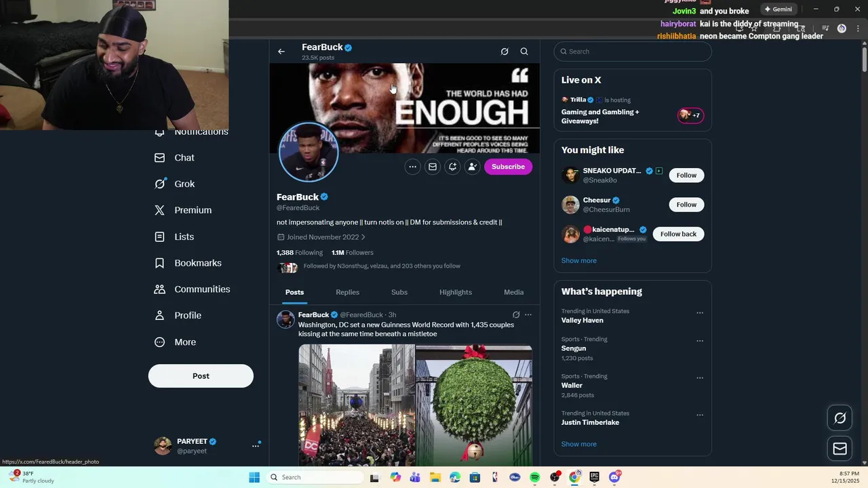
Task: Open Premium in the left sidebar
Action: pos(183,210)
